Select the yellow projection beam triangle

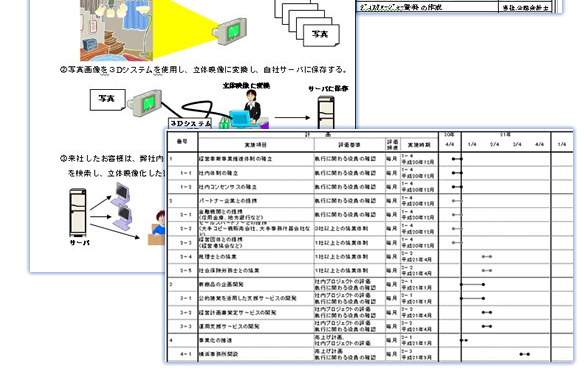184,29
